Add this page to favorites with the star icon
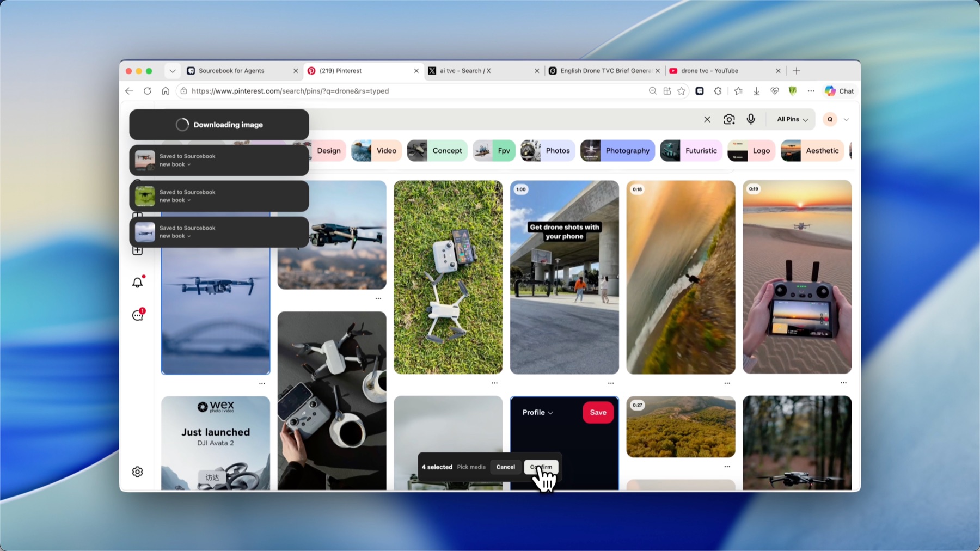 [x=681, y=91]
